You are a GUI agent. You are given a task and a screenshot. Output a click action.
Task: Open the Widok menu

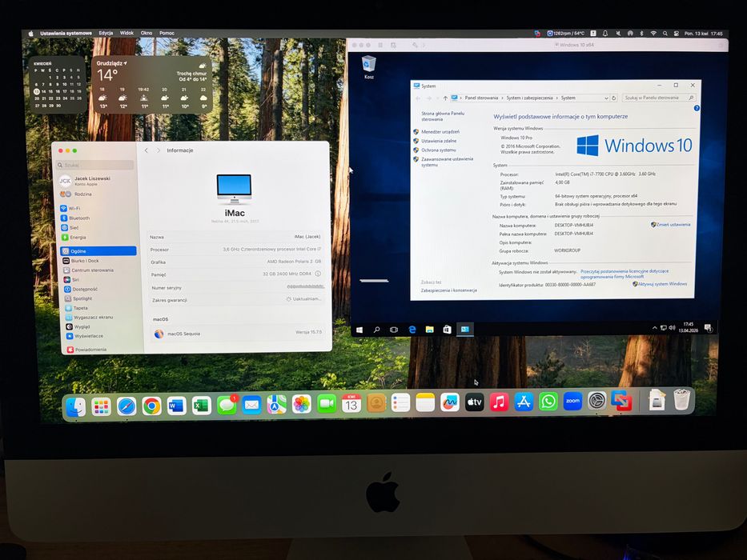[127, 34]
